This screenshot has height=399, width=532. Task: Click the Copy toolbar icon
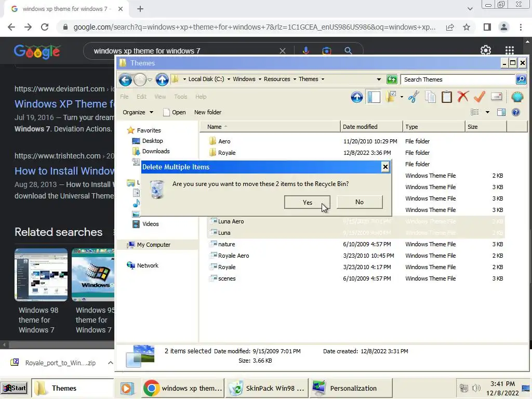pos(430,97)
